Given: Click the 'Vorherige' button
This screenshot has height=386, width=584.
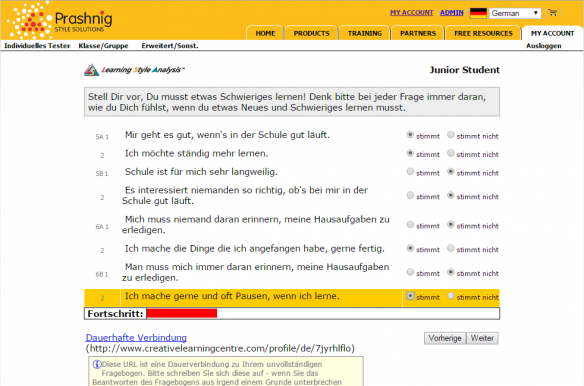Looking at the screenshot, I should (445, 338).
